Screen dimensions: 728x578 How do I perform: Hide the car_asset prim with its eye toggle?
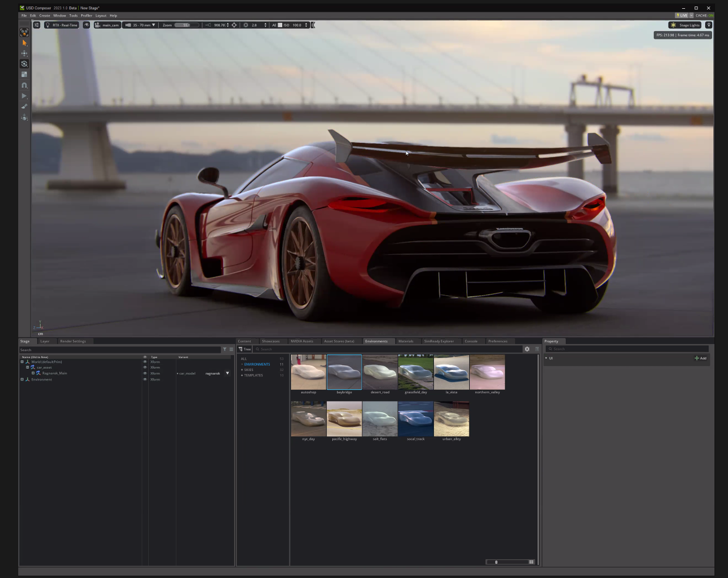(x=145, y=367)
